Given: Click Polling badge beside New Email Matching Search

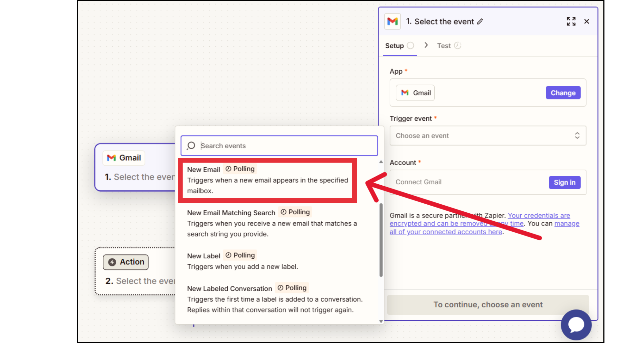Looking at the screenshot, I should [x=295, y=212].
